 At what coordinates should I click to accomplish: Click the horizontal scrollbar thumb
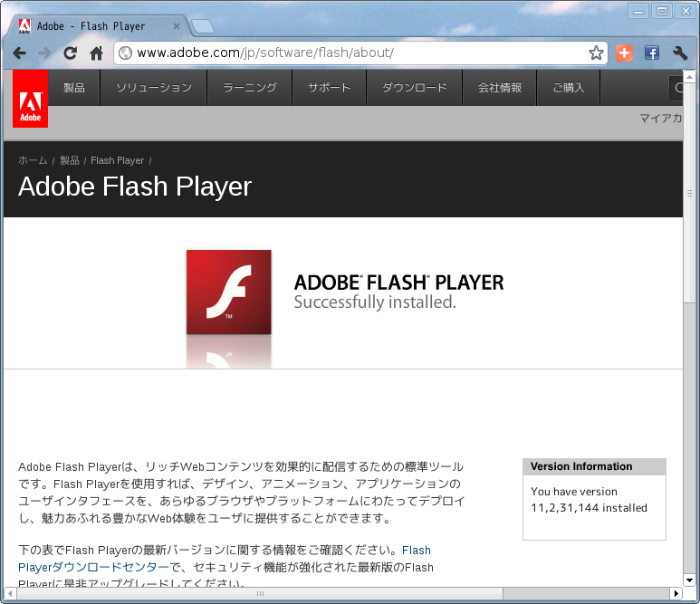[x=260, y=593]
